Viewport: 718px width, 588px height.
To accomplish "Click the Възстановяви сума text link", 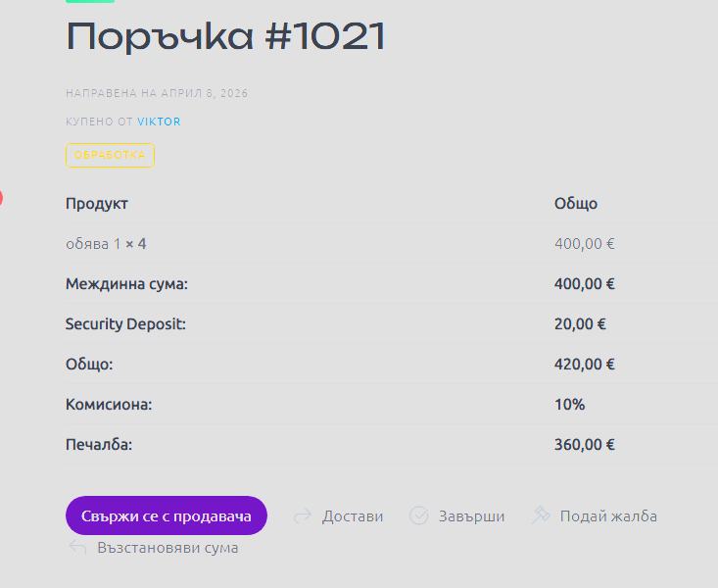I will 168,547.
